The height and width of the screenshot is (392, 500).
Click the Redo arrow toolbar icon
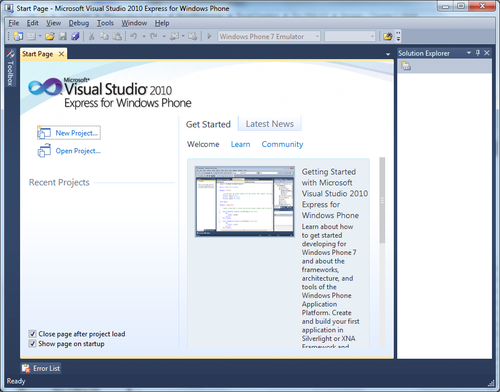pos(154,36)
